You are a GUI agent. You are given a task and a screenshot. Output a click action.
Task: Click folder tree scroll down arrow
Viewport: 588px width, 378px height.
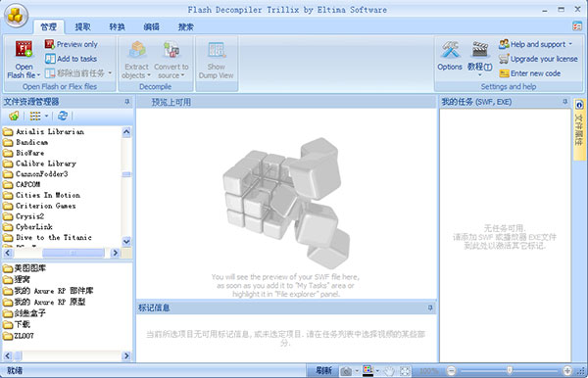[x=126, y=242]
